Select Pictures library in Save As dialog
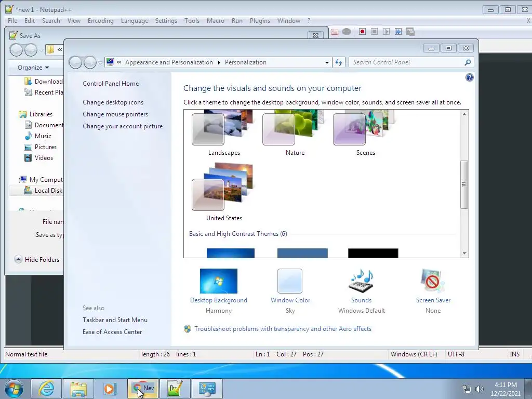The image size is (532, 399). (x=41, y=147)
